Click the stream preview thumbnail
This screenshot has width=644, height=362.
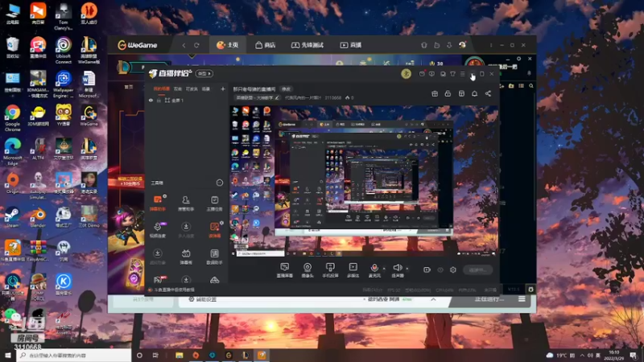pyautogui.click(x=364, y=182)
